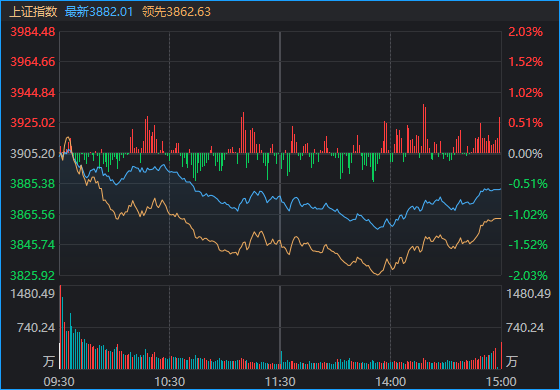Click the 3944.84 price axis label

(x=33, y=93)
